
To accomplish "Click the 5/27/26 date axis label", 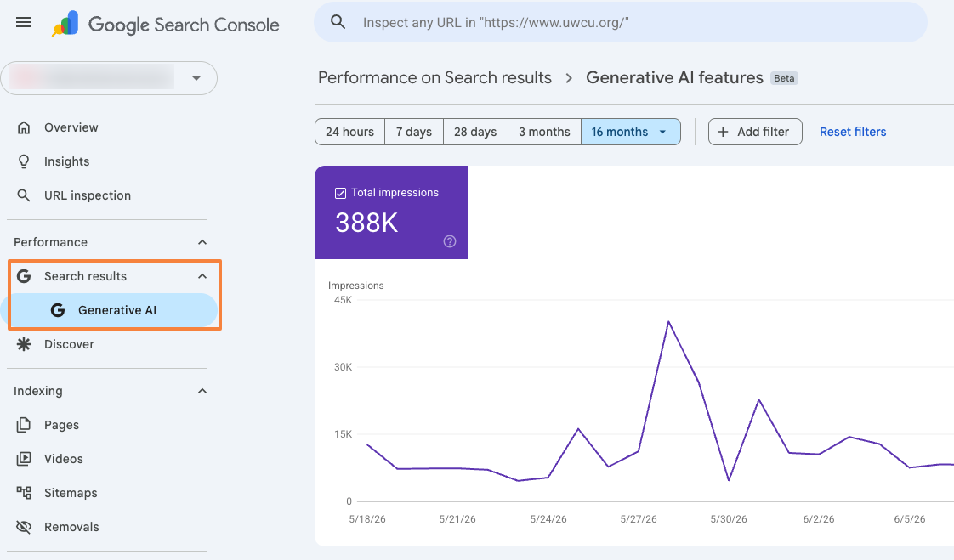I will click(x=639, y=518).
